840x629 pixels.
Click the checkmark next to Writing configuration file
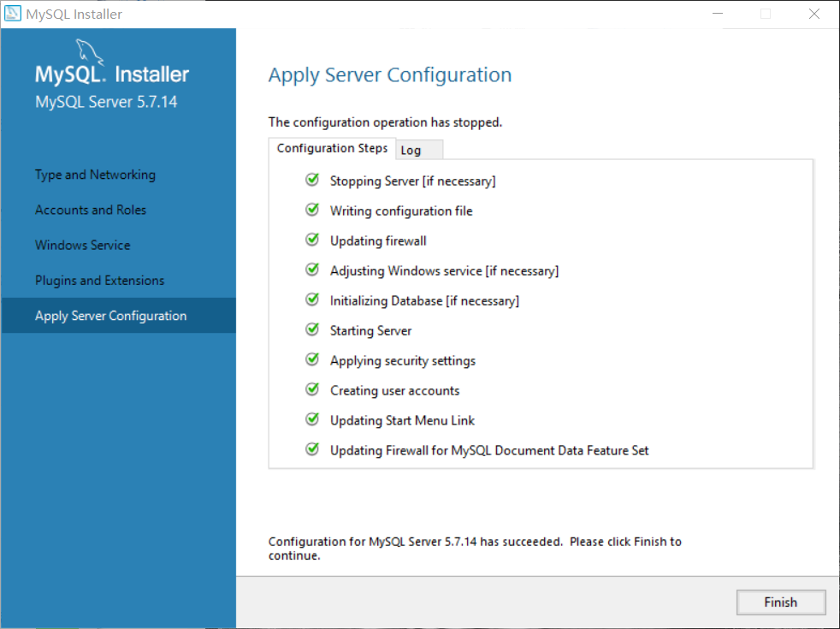tap(312, 210)
